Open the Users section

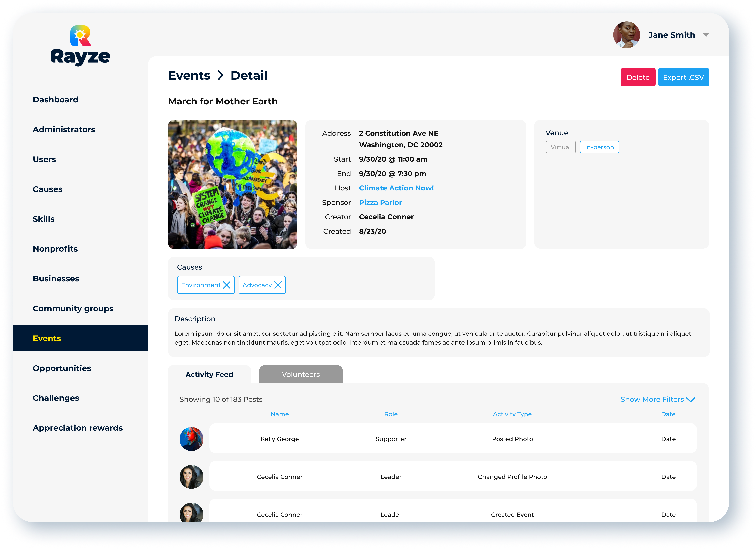coord(44,159)
